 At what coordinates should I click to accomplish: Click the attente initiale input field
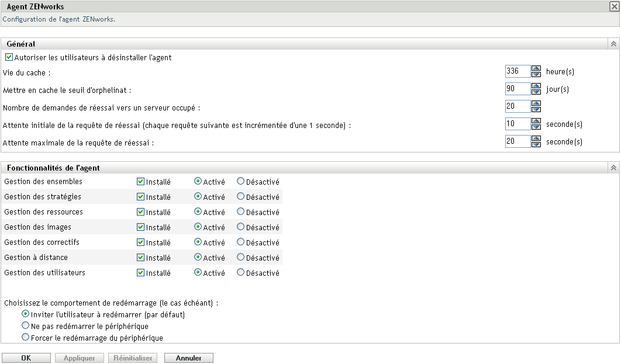pyautogui.click(x=517, y=124)
